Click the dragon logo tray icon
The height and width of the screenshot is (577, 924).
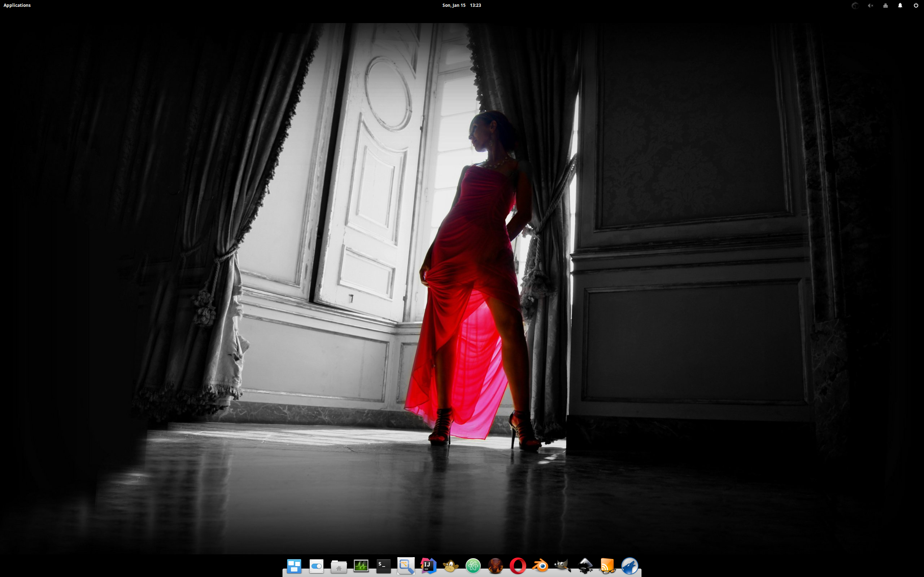click(x=855, y=5)
